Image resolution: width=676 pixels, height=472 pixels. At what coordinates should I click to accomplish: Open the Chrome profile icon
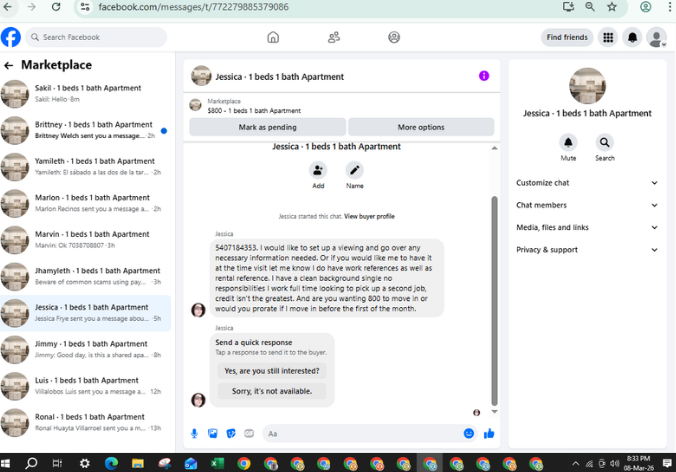point(645,7)
